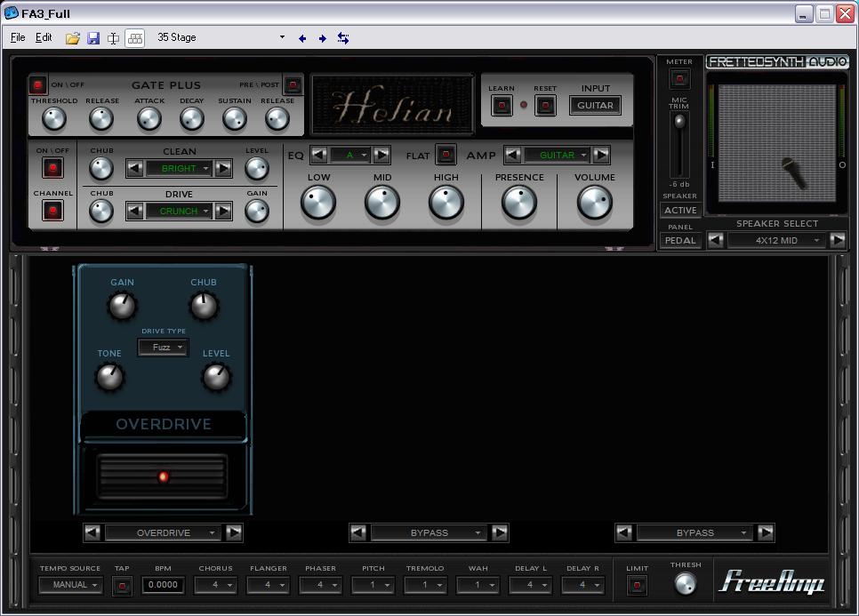
Task: Select next DRIVE type arrow
Action: pyautogui.click(x=223, y=211)
